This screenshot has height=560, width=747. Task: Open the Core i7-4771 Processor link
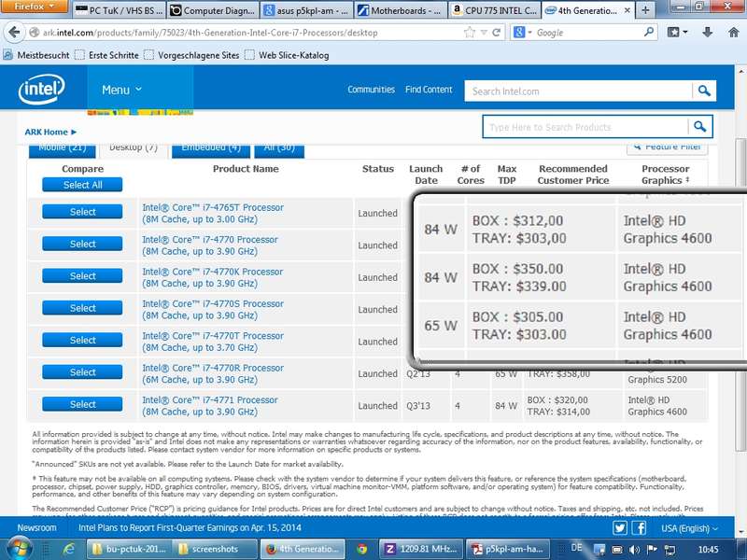[x=210, y=406]
